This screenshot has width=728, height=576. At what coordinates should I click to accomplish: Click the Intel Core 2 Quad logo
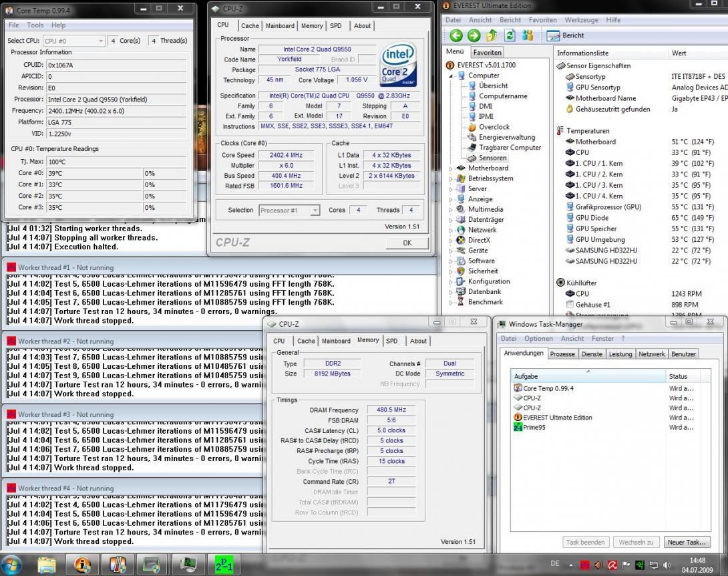398,65
